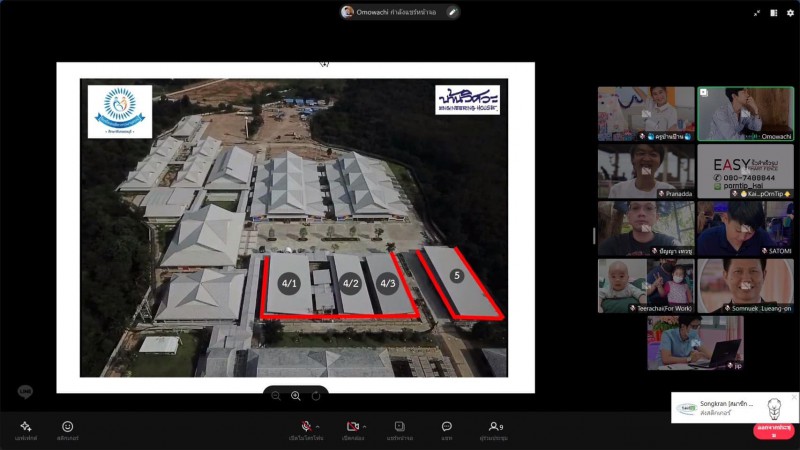This screenshot has width=800, height=450.
Task: Toggle the layout panel icon at top right
Action: [x=774, y=13]
